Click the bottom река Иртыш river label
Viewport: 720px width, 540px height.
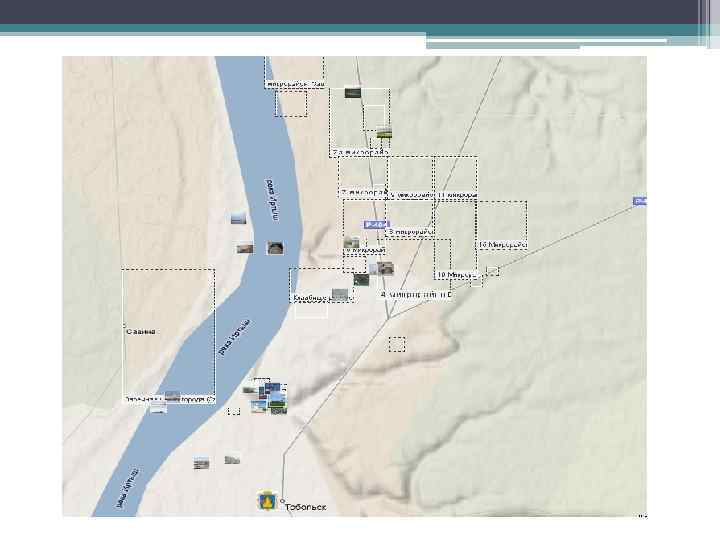(x=127, y=488)
